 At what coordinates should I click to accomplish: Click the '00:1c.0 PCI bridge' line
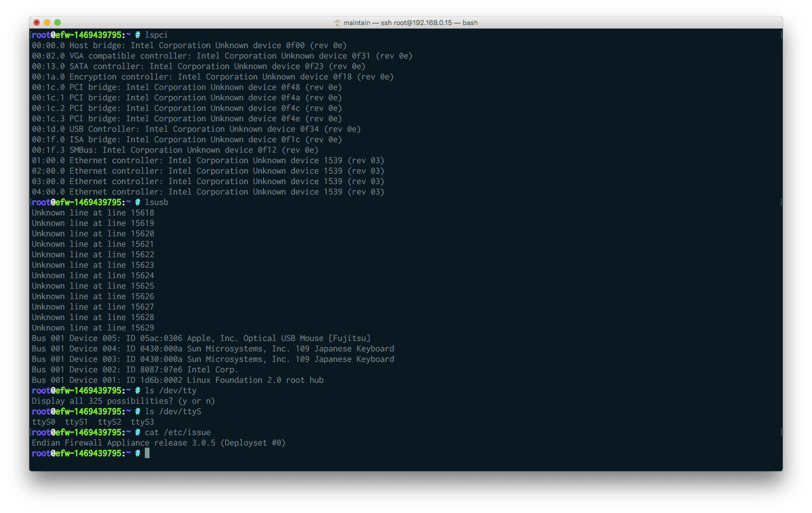click(187, 87)
